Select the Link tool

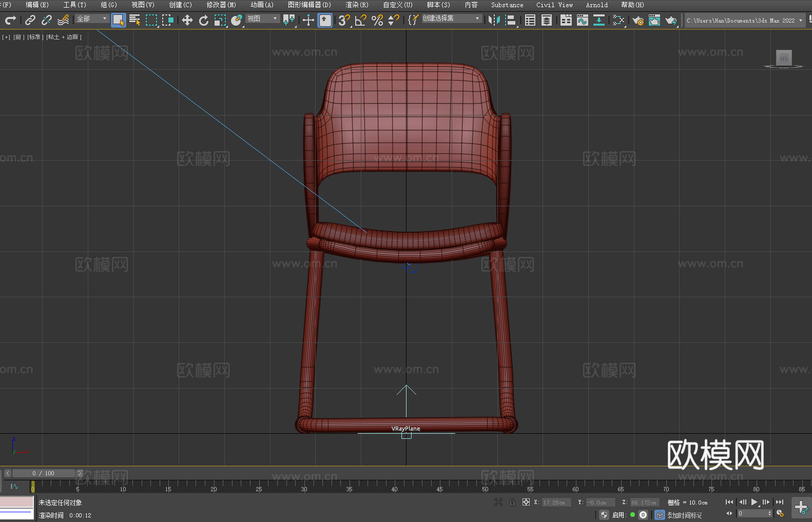click(30, 20)
